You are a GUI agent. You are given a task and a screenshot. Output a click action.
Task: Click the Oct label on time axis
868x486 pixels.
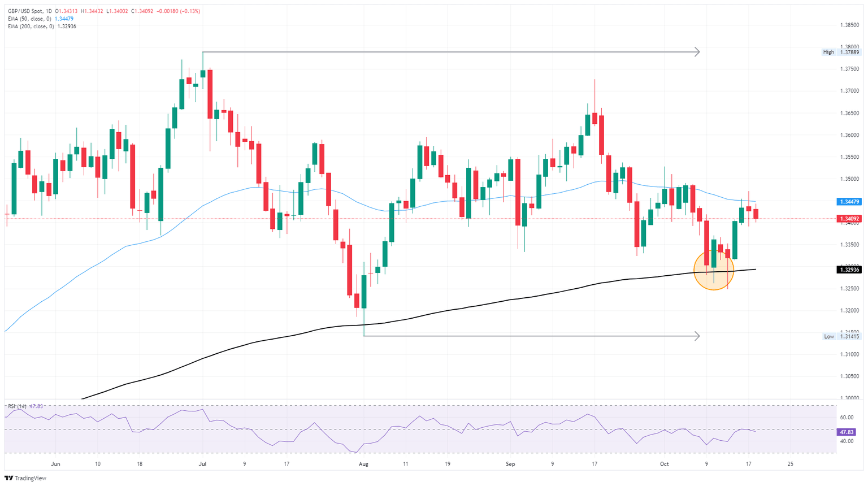point(664,464)
